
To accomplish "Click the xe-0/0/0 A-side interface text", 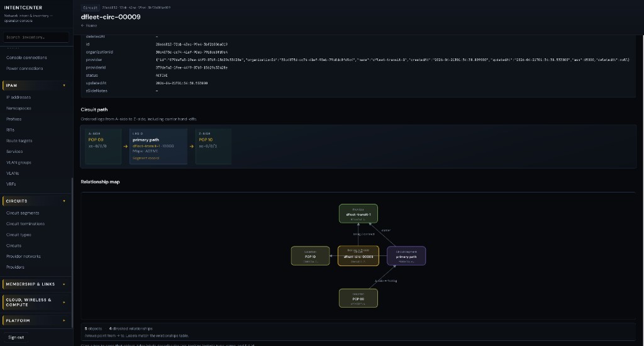I will (97, 146).
